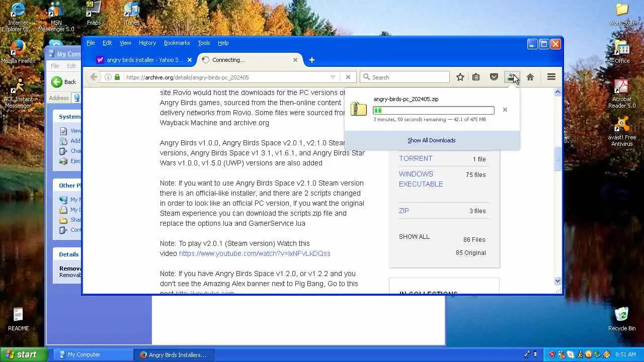Click the AIM running man tray icon
This screenshot has width=644, height=362.
click(579, 354)
